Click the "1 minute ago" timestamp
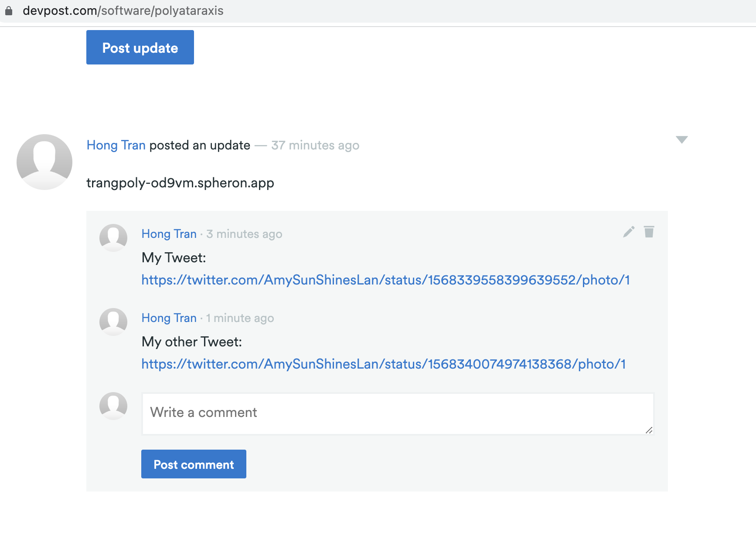The height and width of the screenshot is (542, 756). pyautogui.click(x=240, y=318)
